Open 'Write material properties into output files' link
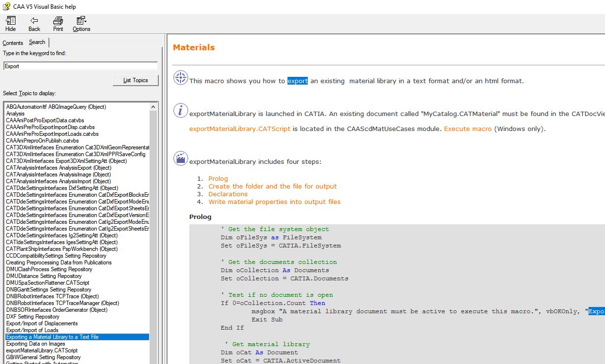The height and width of the screenshot is (364, 605). click(x=274, y=202)
